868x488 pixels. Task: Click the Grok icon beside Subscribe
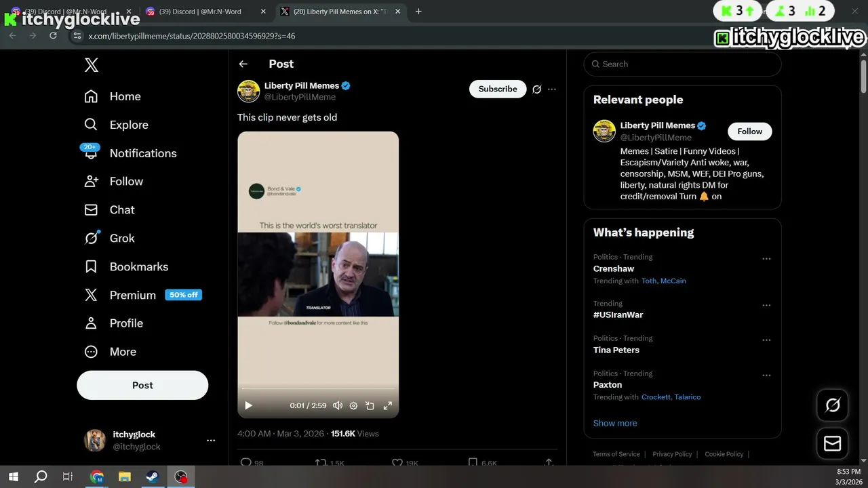point(536,89)
